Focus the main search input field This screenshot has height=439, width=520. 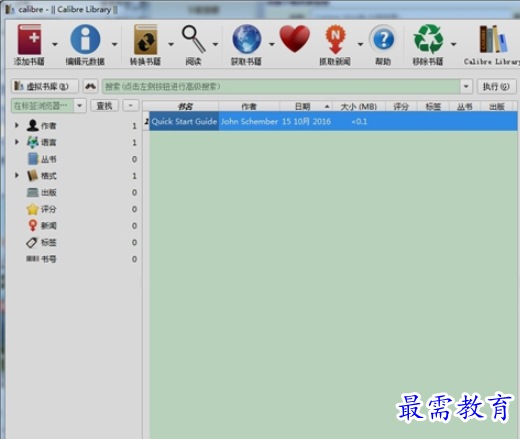(x=281, y=87)
